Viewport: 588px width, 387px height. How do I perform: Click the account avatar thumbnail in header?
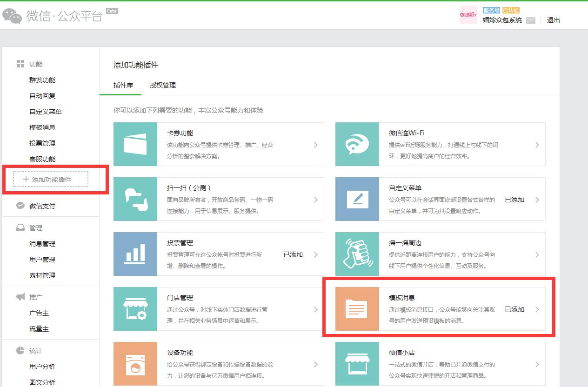coord(468,15)
